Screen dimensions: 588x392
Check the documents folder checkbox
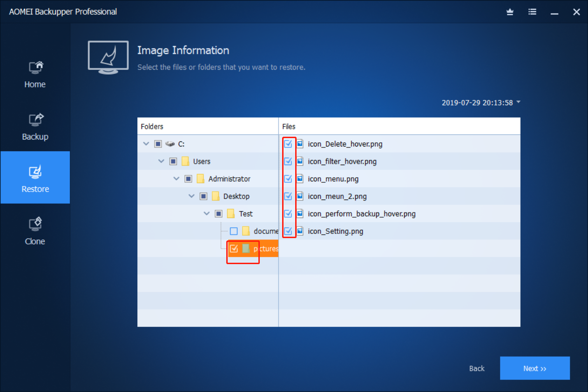(x=234, y=231)
